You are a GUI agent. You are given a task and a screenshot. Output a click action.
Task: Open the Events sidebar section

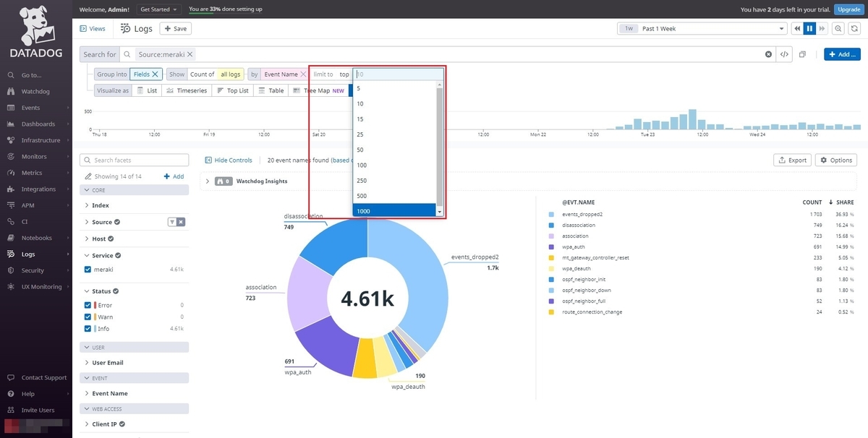(30, 108)
